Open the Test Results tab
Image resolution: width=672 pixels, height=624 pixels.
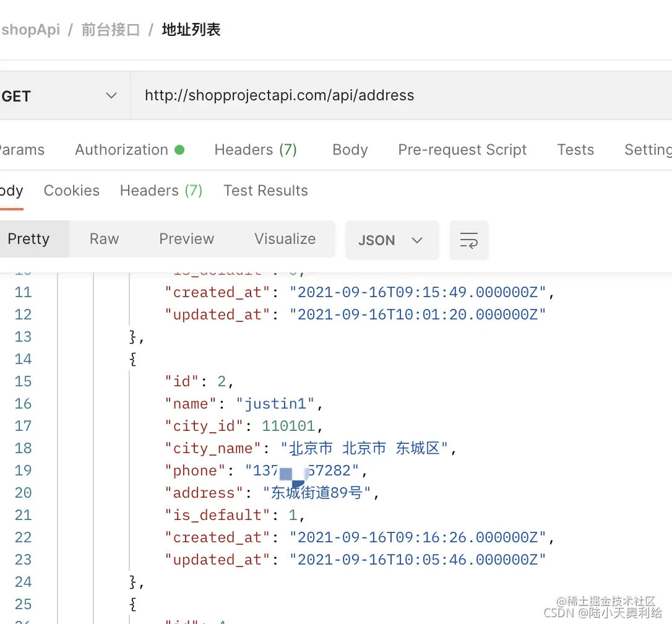[265, 191]
